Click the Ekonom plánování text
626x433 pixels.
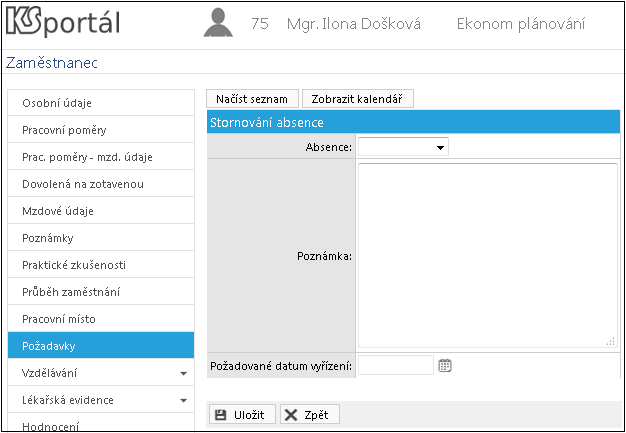[x=521, y=24]
